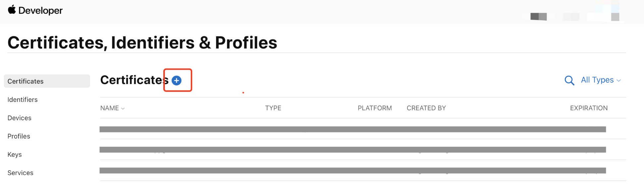
Task: Click the PLATFORM column header
Action: coord(375,108)
